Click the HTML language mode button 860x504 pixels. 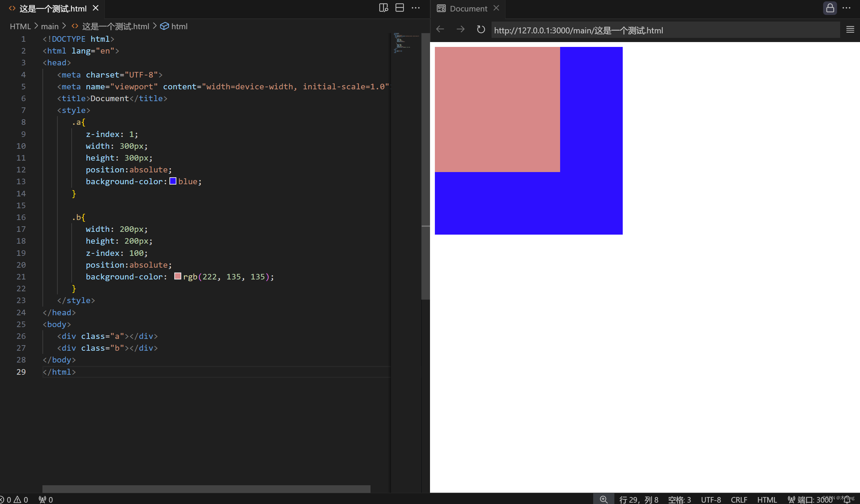767,499
